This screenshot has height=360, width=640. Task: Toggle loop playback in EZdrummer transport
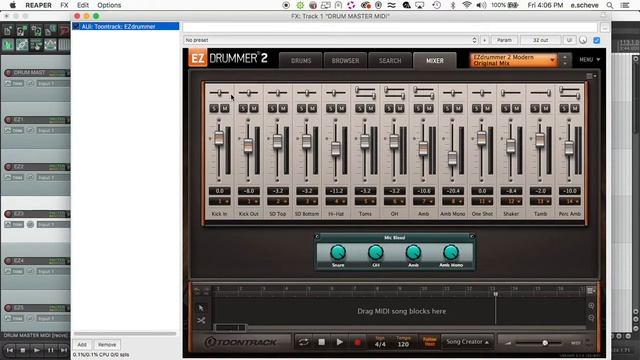point(304,342)
